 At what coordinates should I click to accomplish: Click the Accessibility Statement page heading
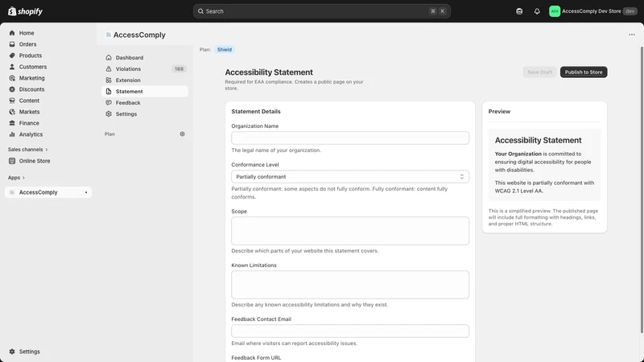(269, 72)
